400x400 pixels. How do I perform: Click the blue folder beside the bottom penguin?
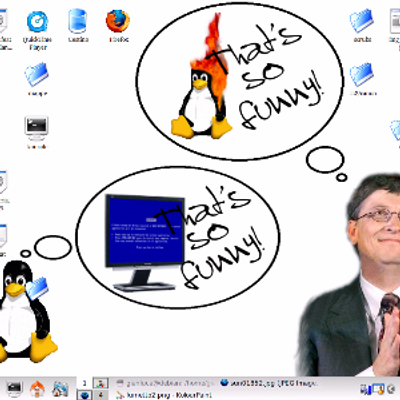pyautogui.click(x=37, y=287)
